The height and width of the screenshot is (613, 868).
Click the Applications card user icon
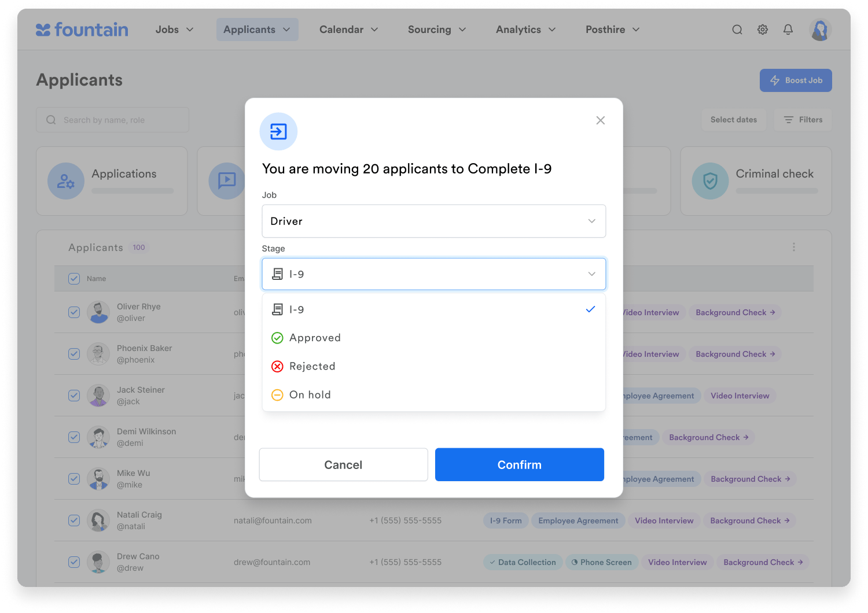coord(66,181)
